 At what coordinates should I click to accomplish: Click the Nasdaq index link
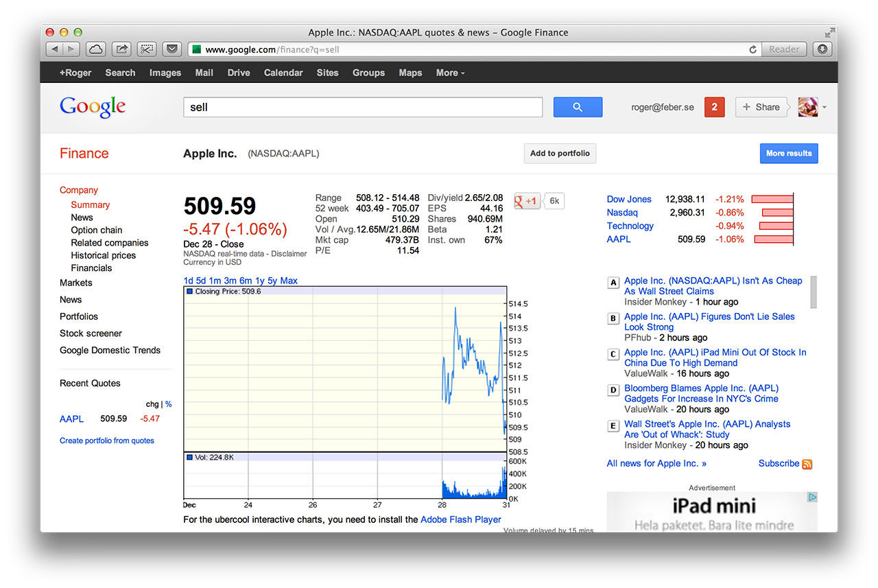pos(622,213)
